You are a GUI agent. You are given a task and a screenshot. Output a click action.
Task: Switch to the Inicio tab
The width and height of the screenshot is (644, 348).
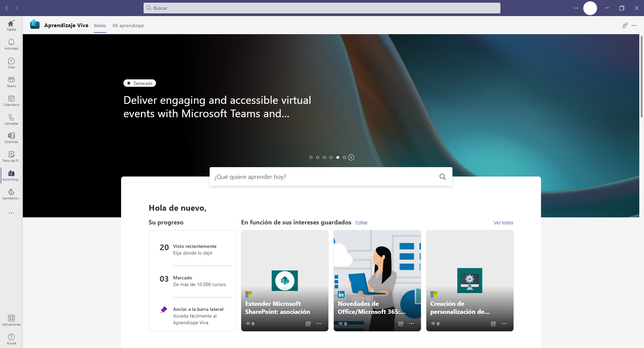[100, 25]
